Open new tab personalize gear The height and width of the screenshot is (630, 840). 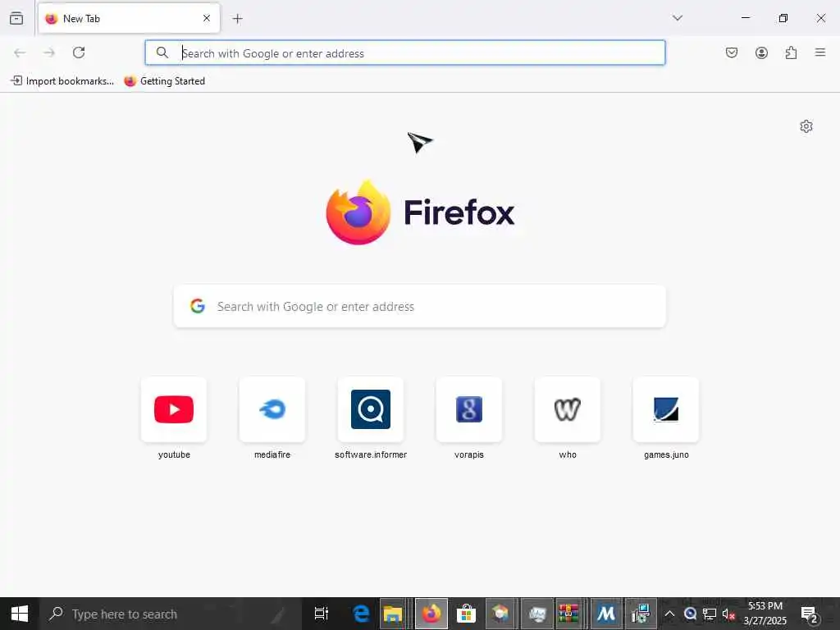tap(806, 126)
